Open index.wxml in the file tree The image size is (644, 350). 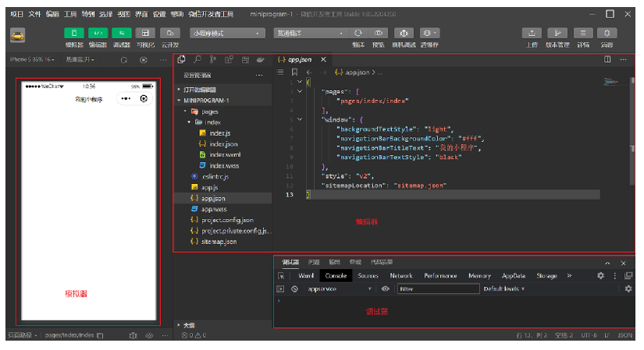click(x=225, y=154)
